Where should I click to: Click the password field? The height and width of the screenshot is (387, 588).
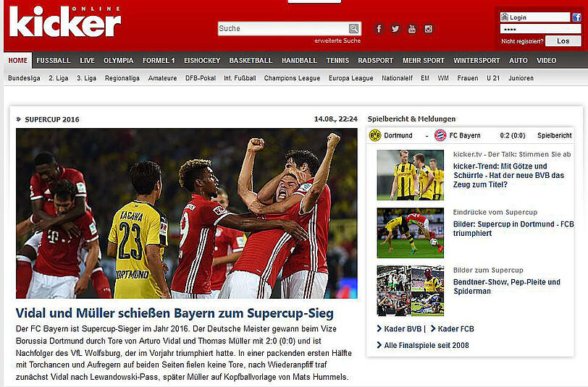[x=540, y=29]
